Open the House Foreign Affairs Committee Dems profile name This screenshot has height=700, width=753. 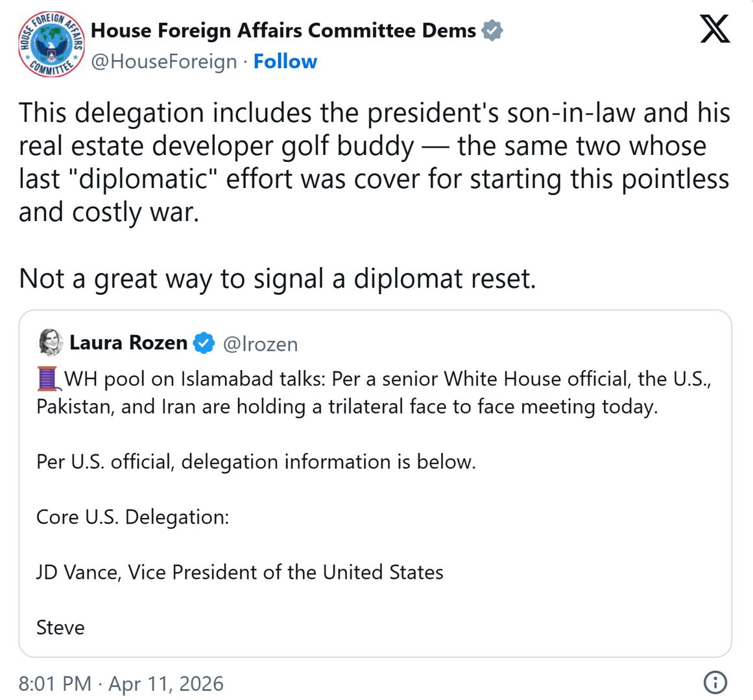coord(283,30)
